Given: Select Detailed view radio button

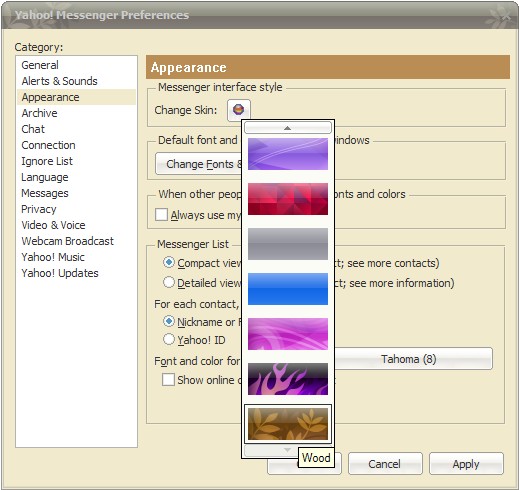Looking at the screenshot, I should pos(169,282).
